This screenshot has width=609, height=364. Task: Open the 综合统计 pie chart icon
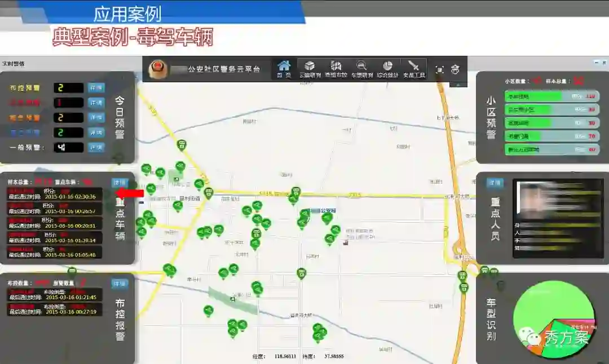(x=387, y=69)
